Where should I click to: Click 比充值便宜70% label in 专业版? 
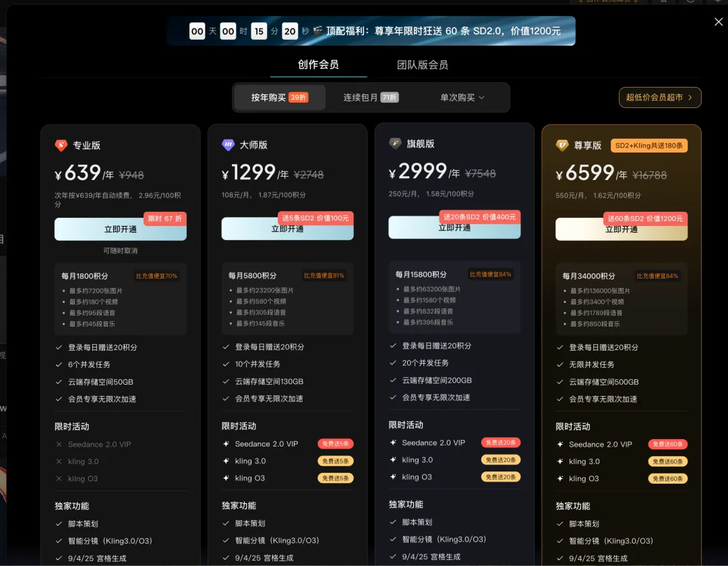tap(156, 276)
